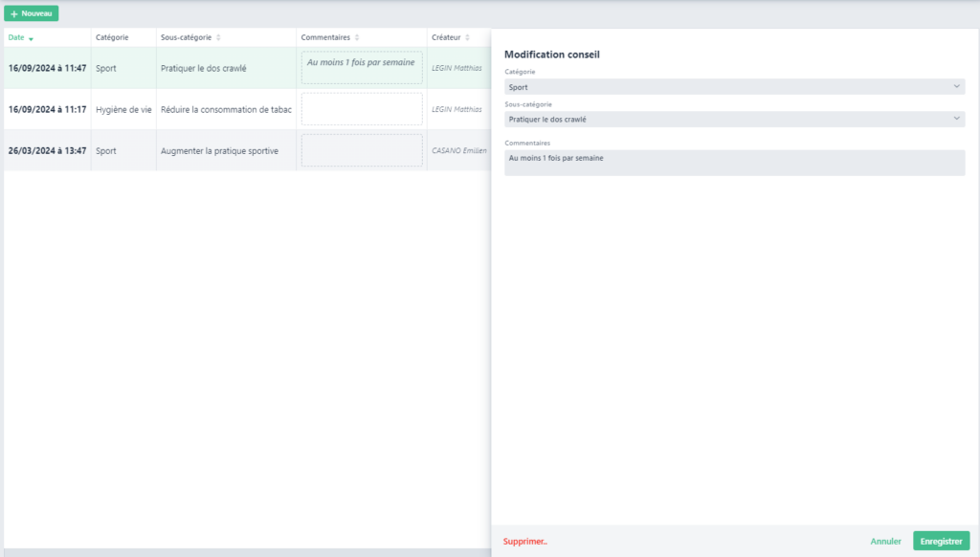Screen dimensions: 980x557
Task: Click the Nouveau button to add advice
Action: tap(32, 13)
